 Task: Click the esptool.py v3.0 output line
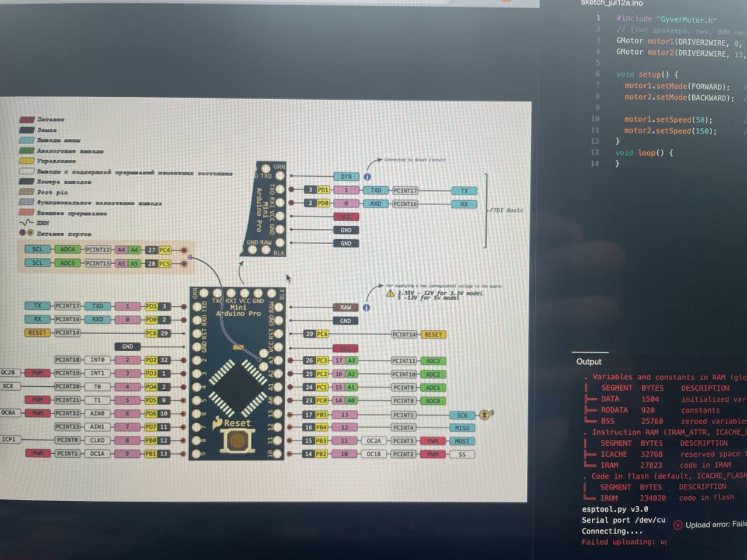click(x=615, y=509)
